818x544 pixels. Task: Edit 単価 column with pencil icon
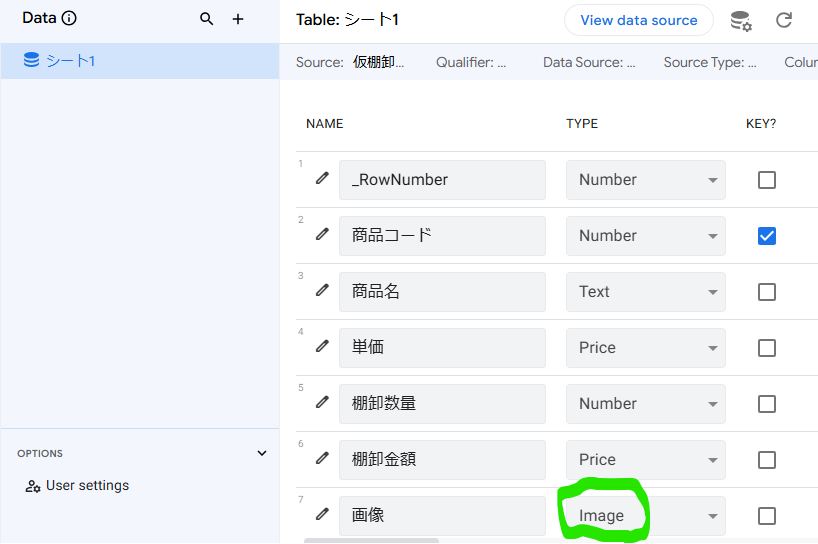tap(322, 346)
